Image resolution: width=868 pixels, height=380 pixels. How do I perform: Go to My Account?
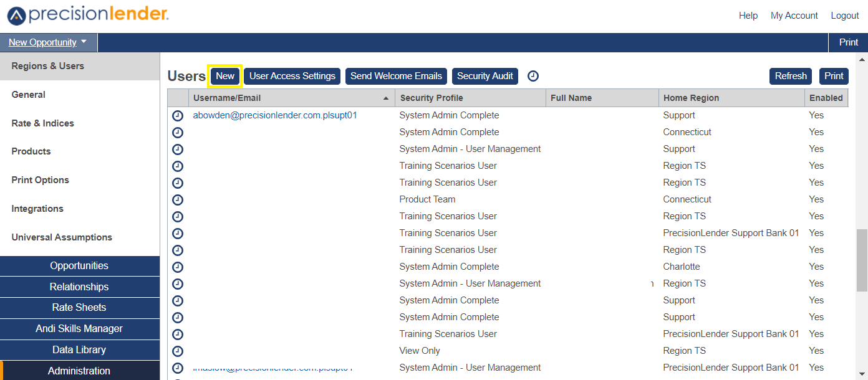point(794,16)
